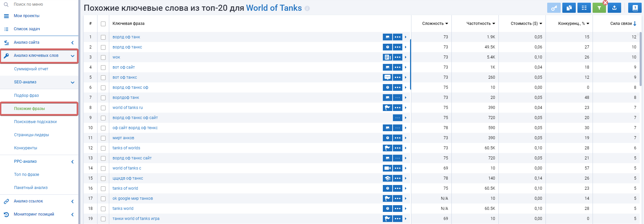This screenshot has width=644, height=224.
Task: Expand the PPC-анализ submenu
Action: [73, 162]
